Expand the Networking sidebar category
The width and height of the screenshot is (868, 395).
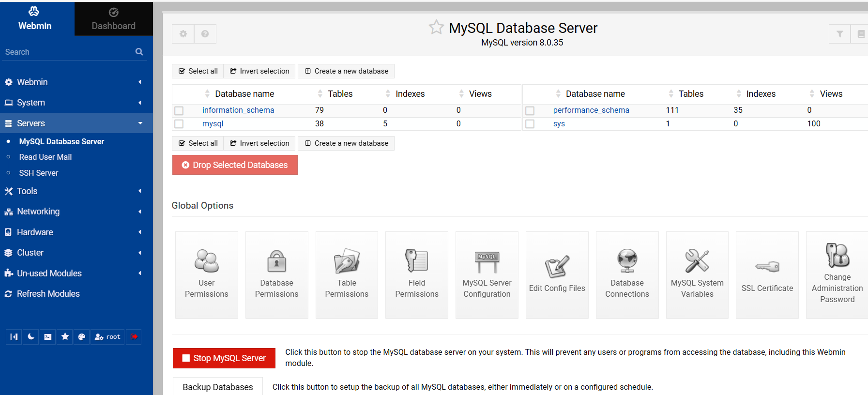coord(76,212)
